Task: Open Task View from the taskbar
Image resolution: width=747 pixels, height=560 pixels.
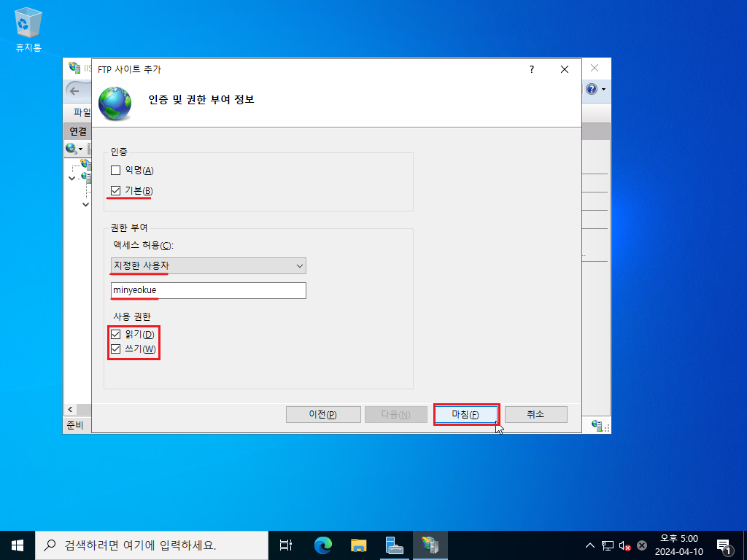Action: (x=286, y=545)
